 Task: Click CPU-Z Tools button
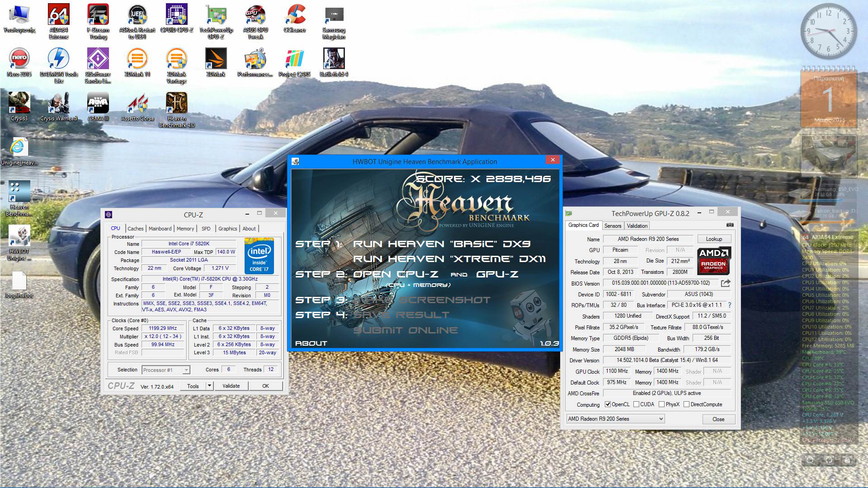pos(193,386)
